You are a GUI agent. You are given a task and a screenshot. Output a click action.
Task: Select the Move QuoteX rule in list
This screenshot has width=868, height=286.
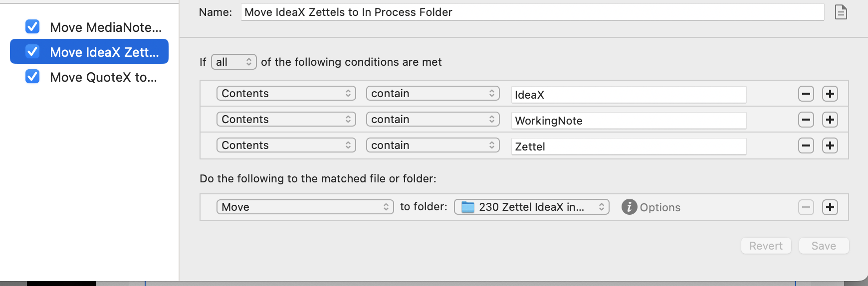click(103, 77)
